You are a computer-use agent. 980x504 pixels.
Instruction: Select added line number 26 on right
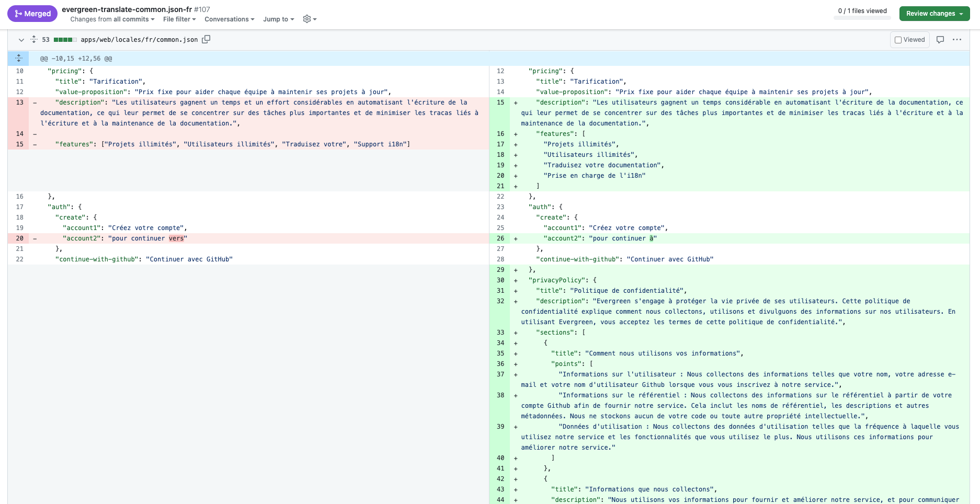click(500, 238)
